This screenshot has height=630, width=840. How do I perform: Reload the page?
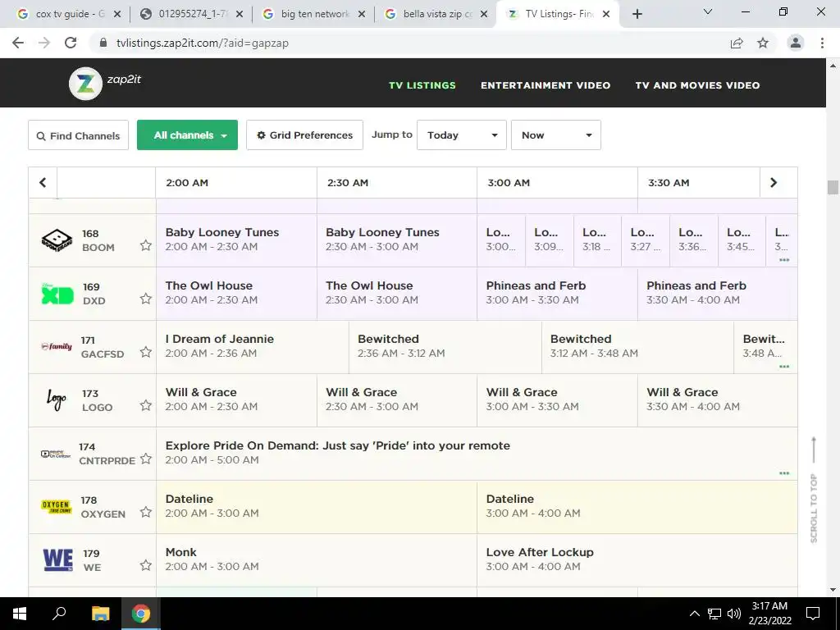point(71,43)
